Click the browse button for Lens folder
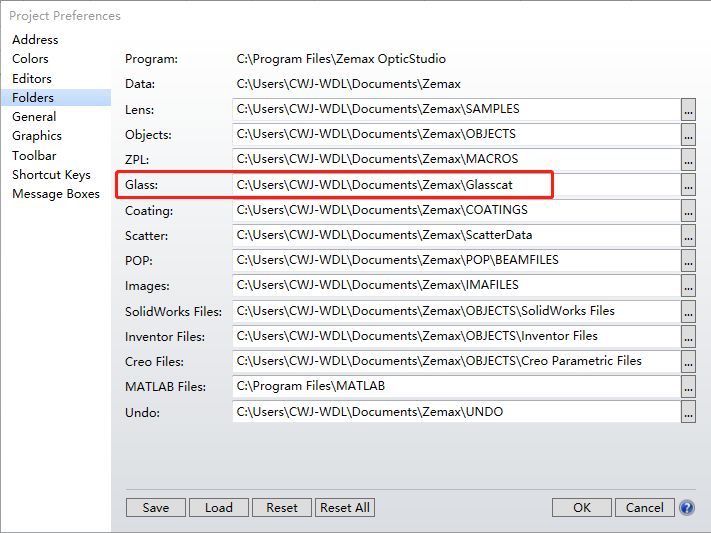 pyautogui.click(x=688, y=109)
